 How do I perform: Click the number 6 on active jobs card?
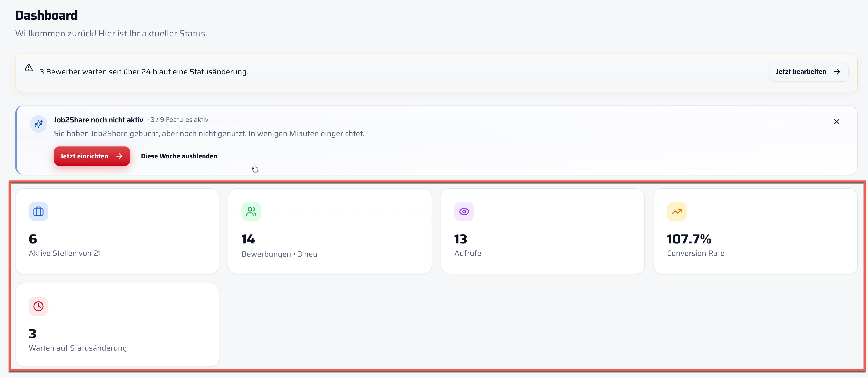33,239
